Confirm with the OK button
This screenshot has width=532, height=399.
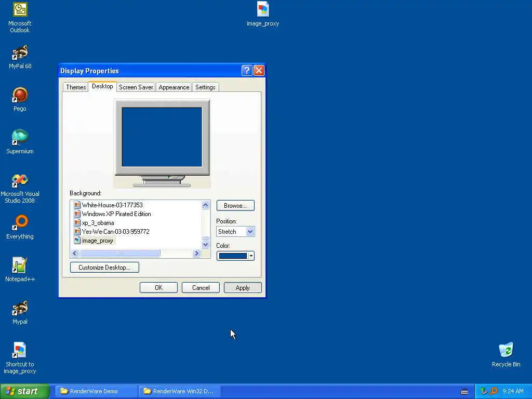pos(159,288)
